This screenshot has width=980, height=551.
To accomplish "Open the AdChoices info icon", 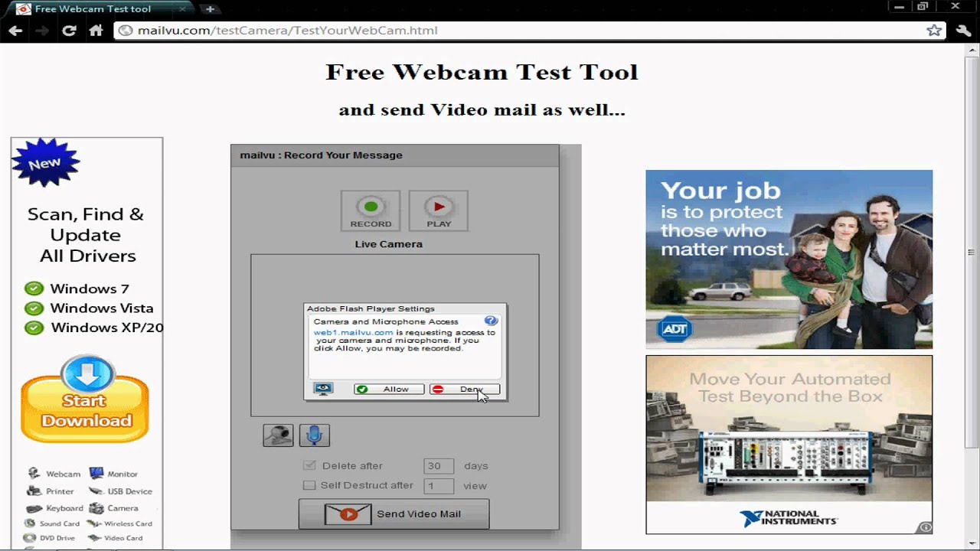I will coord(926,527).
